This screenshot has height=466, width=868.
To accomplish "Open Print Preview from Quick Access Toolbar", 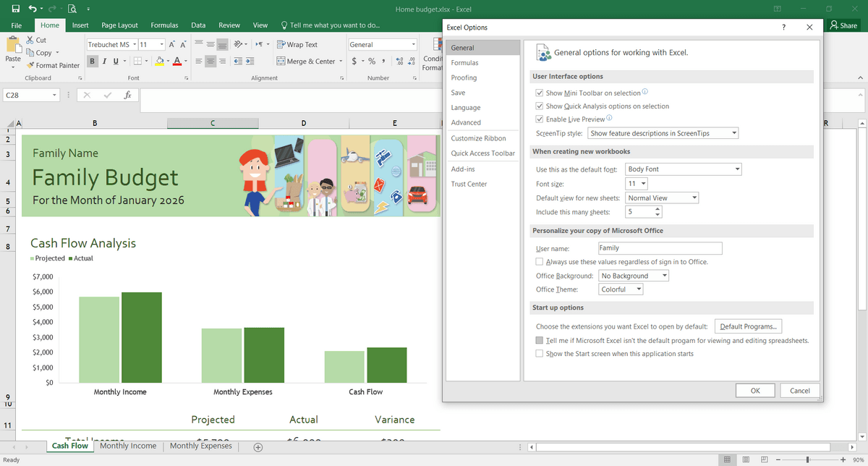I will coord(72,9).
